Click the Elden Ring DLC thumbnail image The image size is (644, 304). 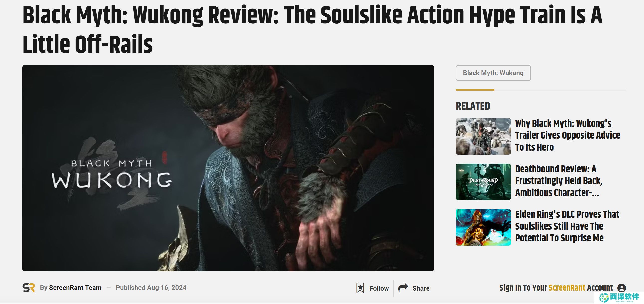[x=483, y=227]
